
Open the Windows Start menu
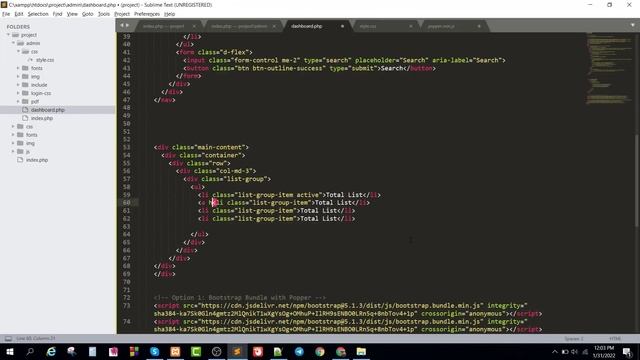[9, 351]
